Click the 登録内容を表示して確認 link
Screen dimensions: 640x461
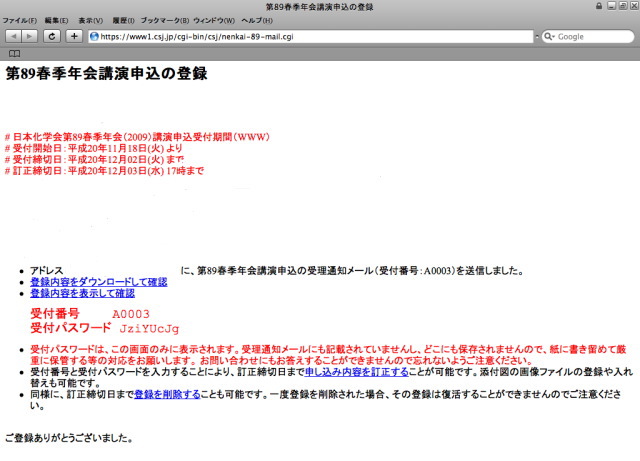coord(82,294)
